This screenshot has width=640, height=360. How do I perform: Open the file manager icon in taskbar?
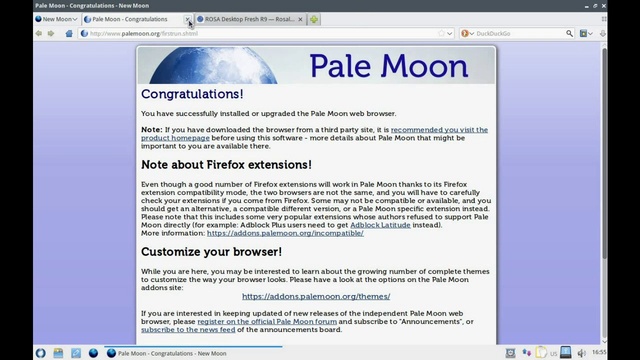[x=58, y=353]
